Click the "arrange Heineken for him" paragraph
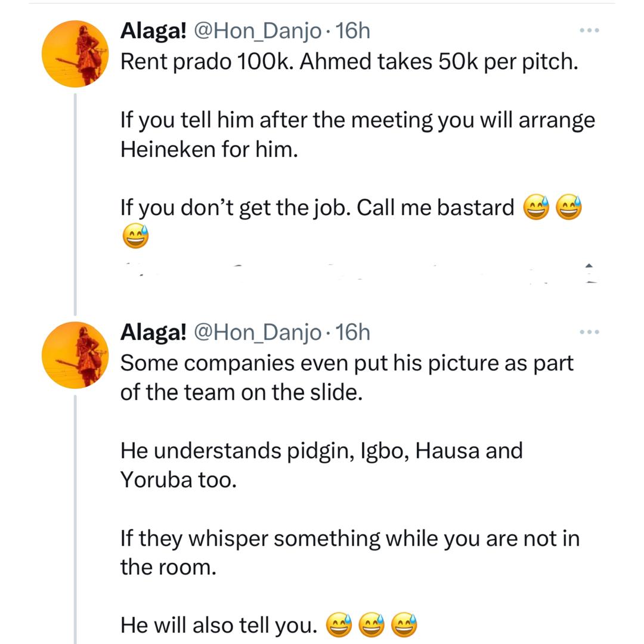The height and width of the screenshot is (644, 644). pyautogui.click(x=358, y=135)
